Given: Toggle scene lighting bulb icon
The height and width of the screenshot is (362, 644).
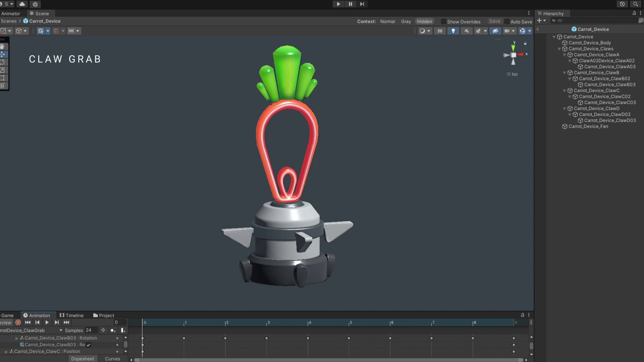Looking at the screenshot, I should (x=453, y=31).
